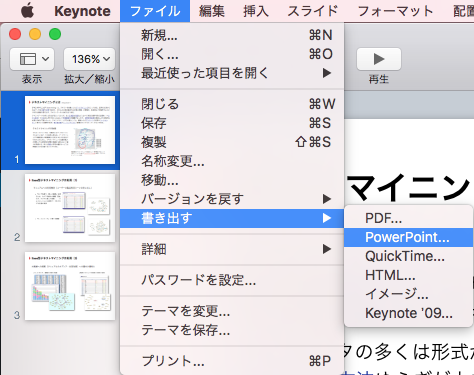
Task: Close the ファイル menu in the menu bar
Action: click(x=155, y=11)
